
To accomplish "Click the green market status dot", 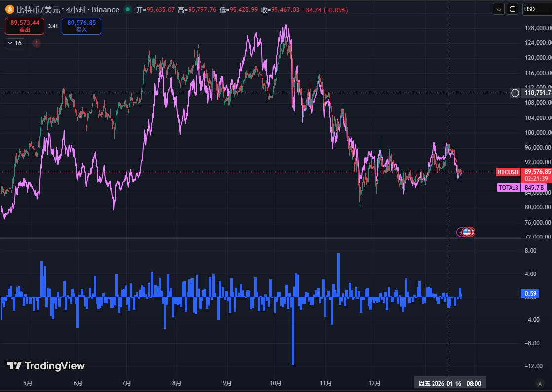I will [128, 9].
